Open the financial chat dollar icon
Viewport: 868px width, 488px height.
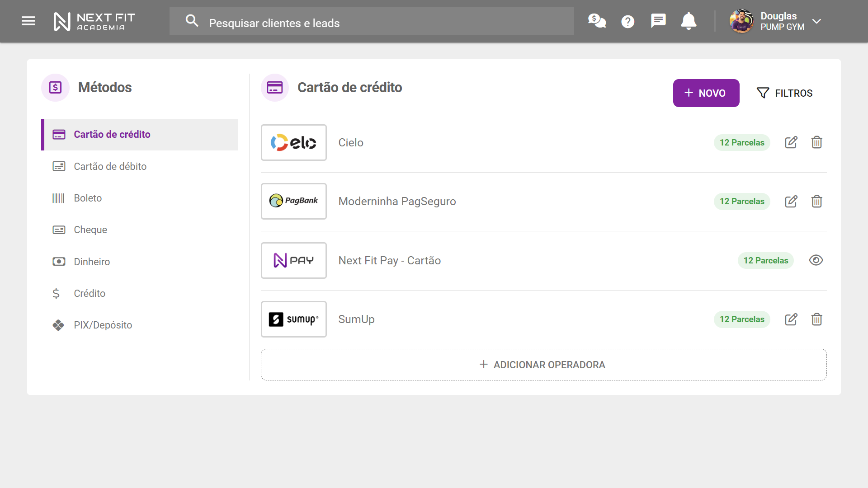[x=597, y=21]
